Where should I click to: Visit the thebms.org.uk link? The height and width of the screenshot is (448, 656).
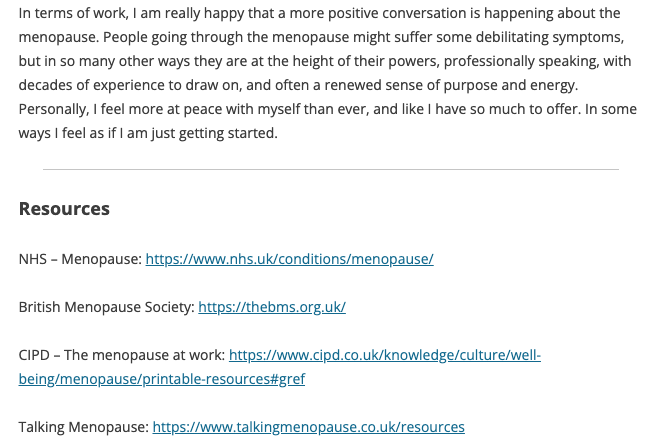(x=271, y=307)
